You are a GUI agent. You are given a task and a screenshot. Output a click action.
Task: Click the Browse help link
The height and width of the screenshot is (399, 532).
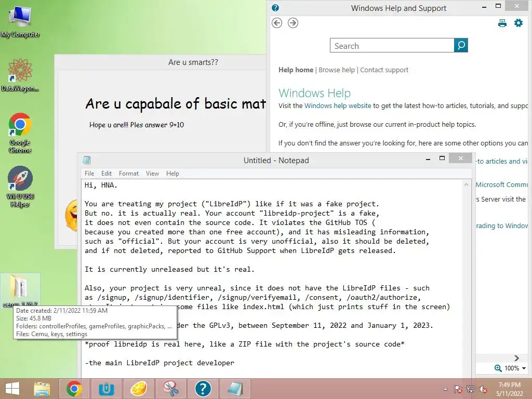pyautogui.click(x=337, y=70)
